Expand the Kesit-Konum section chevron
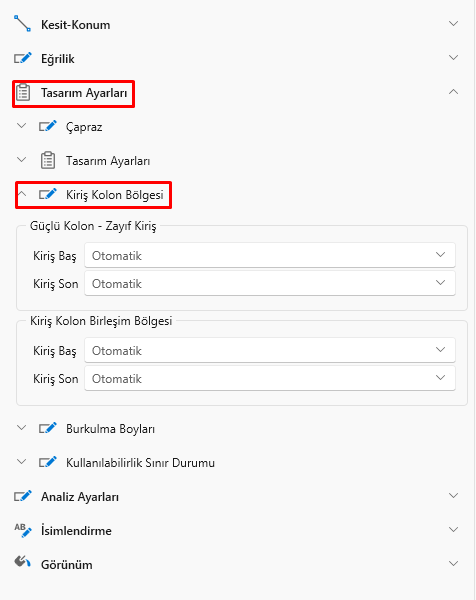Viewport: 476px width, 600px height. 453,24
